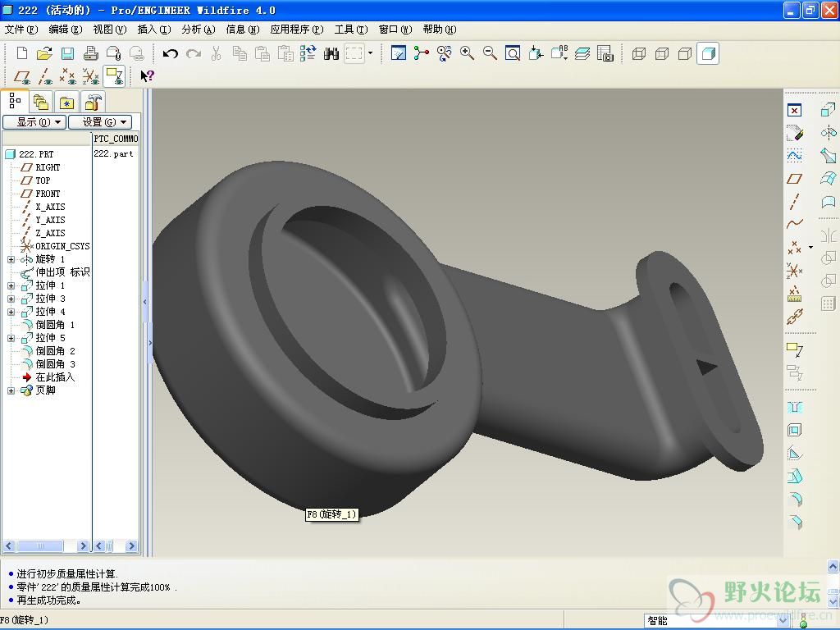Image resolution: width=840 pixels, height=630 pixels.
Task: Open the datum point tool flyout arrow
Action: click(x=810, y=248)
